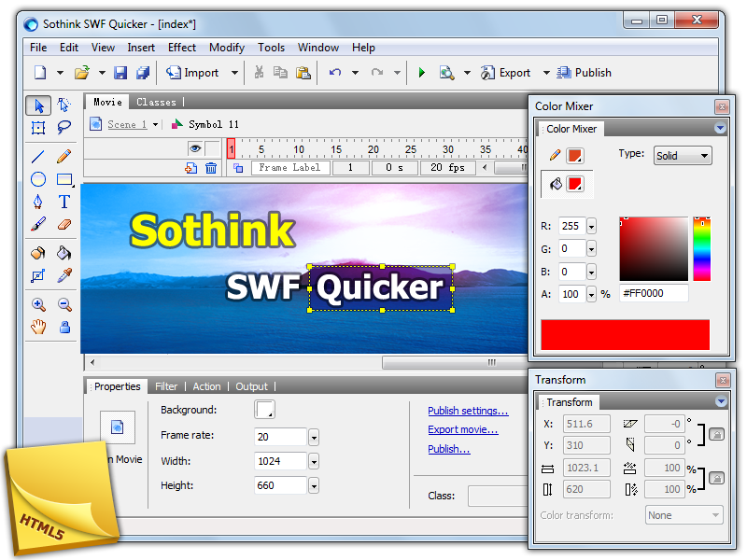The width and height of the screenshot is (747, 560).
Task: Select the Eyedropper tool
Action: (x=64, y=275)
